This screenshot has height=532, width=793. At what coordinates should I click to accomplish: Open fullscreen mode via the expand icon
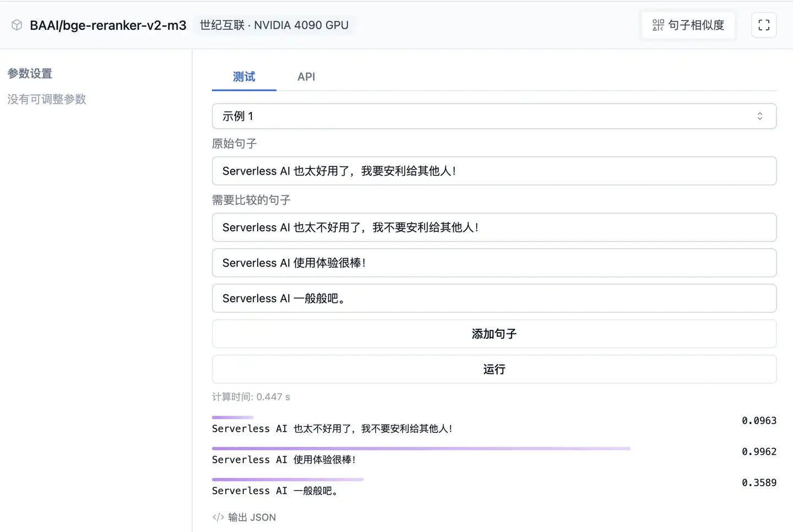764,25
